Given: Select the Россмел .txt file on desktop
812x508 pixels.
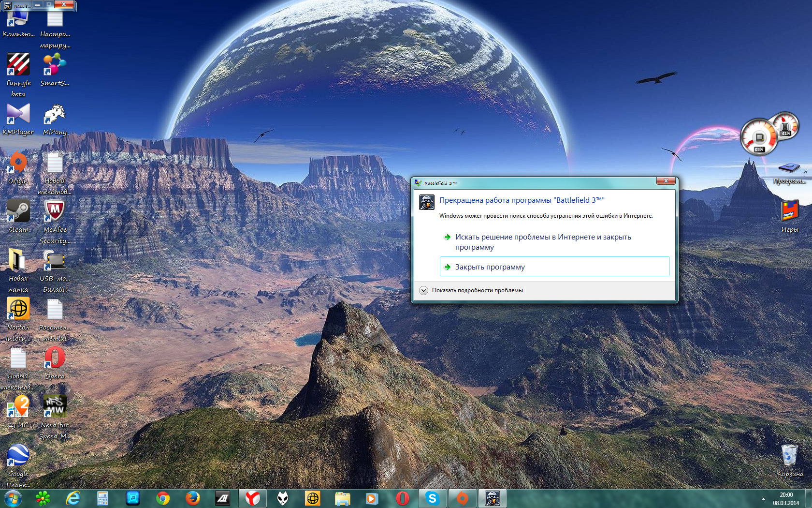Looking at the screenshot, I should 55,320.
